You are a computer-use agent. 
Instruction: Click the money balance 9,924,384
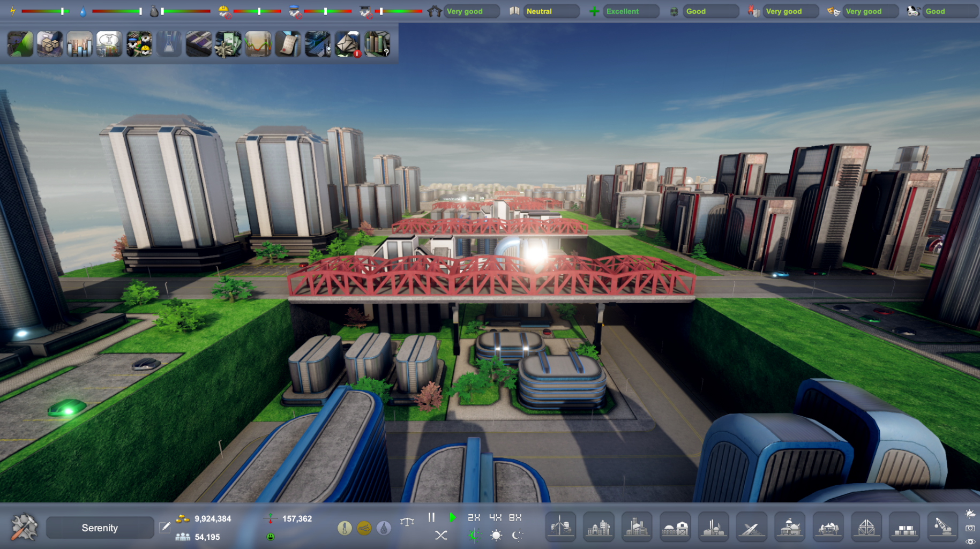click(213, 518)
